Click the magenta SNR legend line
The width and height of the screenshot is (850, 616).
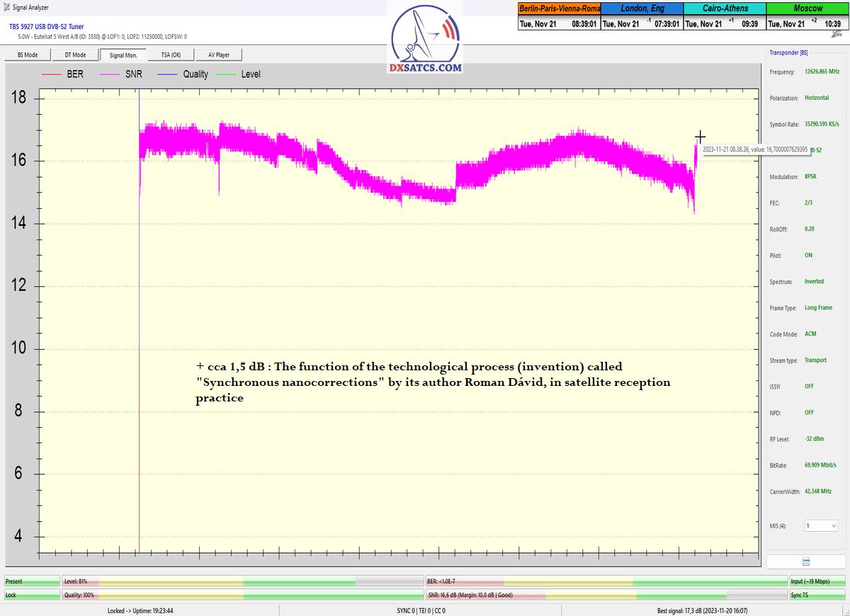(x=110, y=74)
